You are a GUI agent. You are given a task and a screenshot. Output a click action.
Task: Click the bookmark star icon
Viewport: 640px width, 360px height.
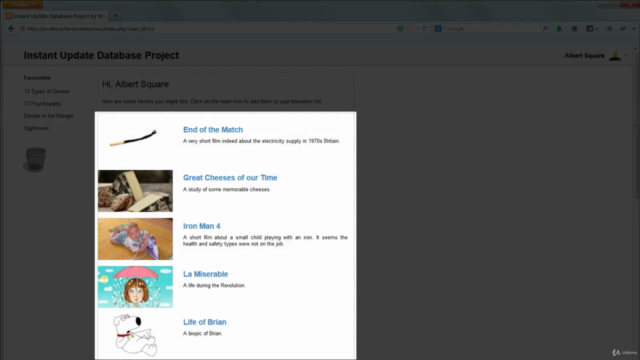click(x=409, y=29)
